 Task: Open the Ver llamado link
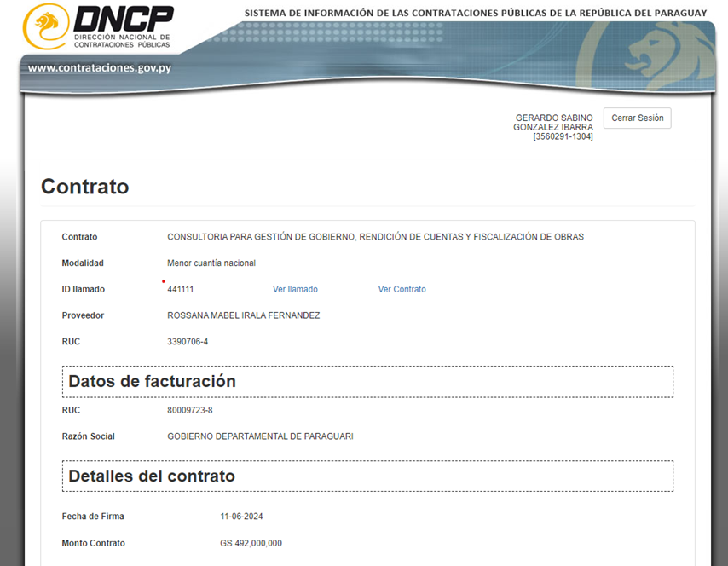pos(295,290)
